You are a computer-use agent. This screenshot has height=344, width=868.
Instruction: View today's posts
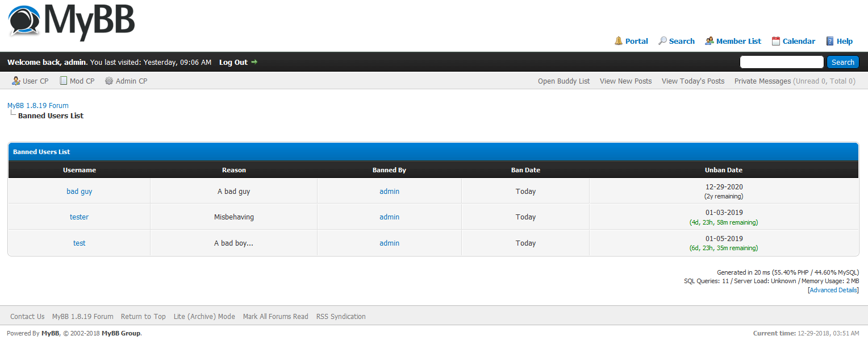(x=692, y=81)
